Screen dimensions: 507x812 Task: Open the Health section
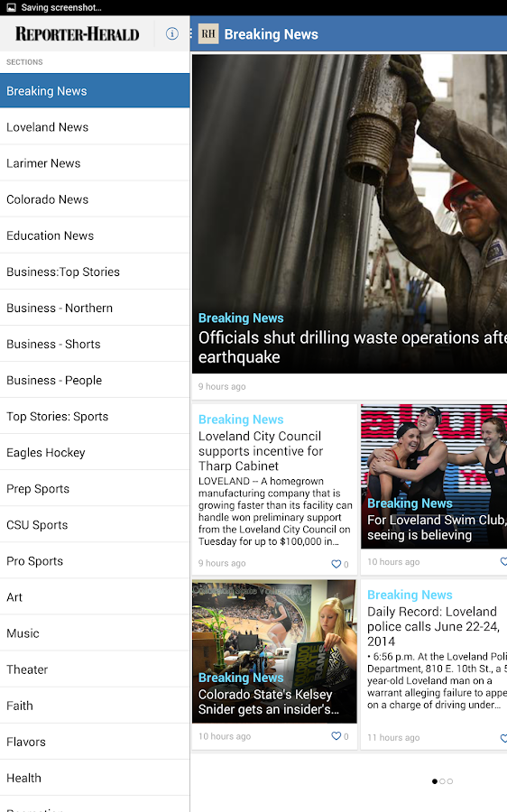pos(95,779)
